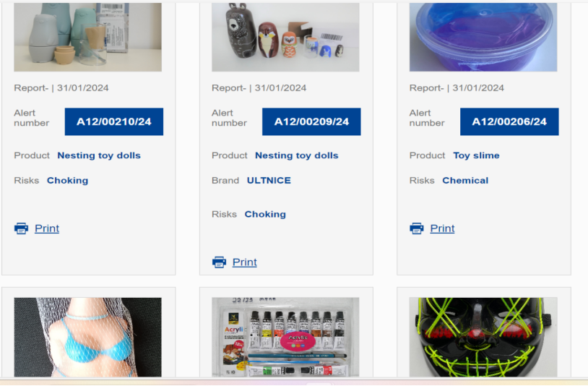View animal nesting dolls photo

(x=285, y=37)
